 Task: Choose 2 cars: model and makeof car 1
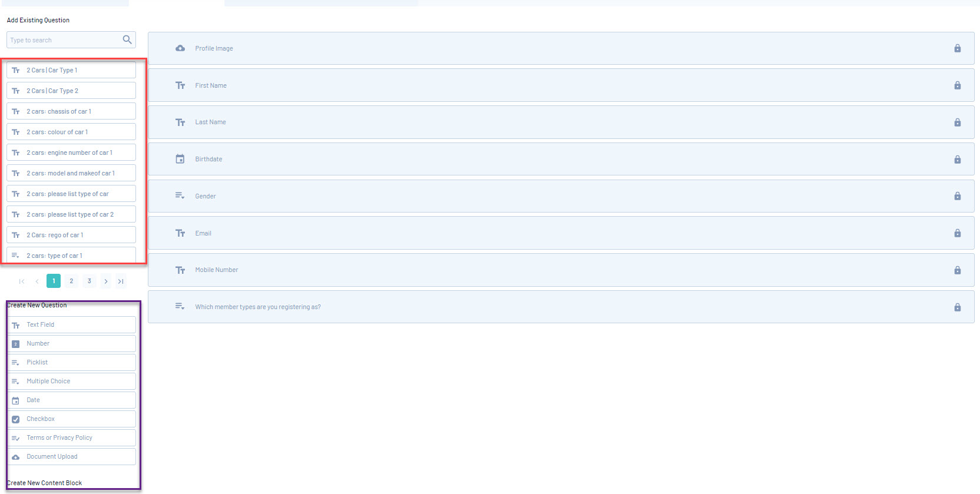[71, 173]
